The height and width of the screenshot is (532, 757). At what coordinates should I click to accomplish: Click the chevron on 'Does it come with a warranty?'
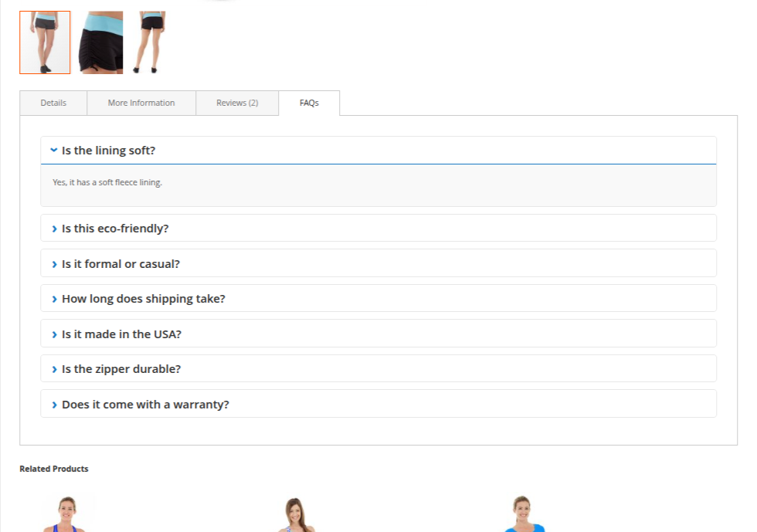[x=53, y=404]
